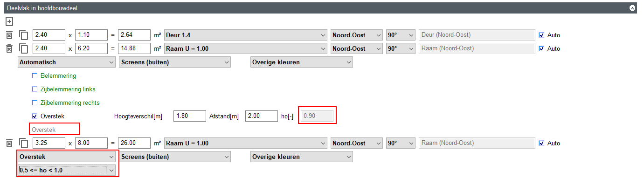Duplicate the 3.25 x 8.00 row

pyautogui.click(x=23, y=143)
